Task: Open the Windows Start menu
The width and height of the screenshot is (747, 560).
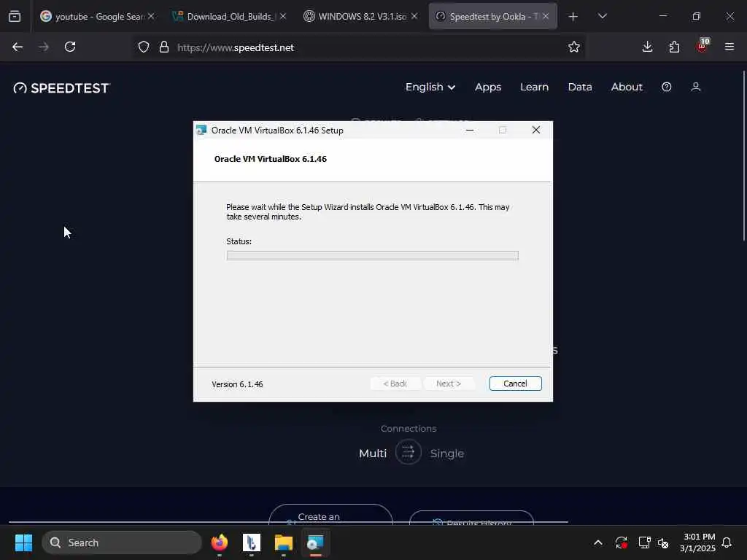Action: pyautogui.click(x=23, y=542)
